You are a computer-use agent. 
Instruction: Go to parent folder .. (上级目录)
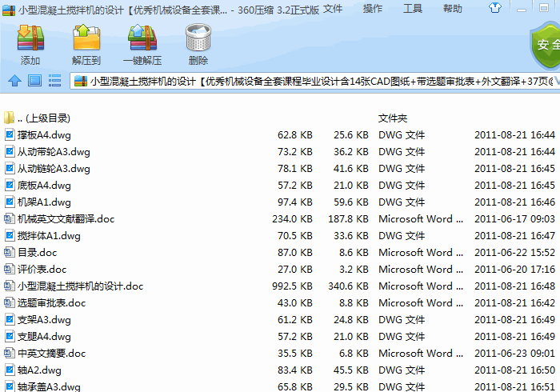[x=44, y=118]
